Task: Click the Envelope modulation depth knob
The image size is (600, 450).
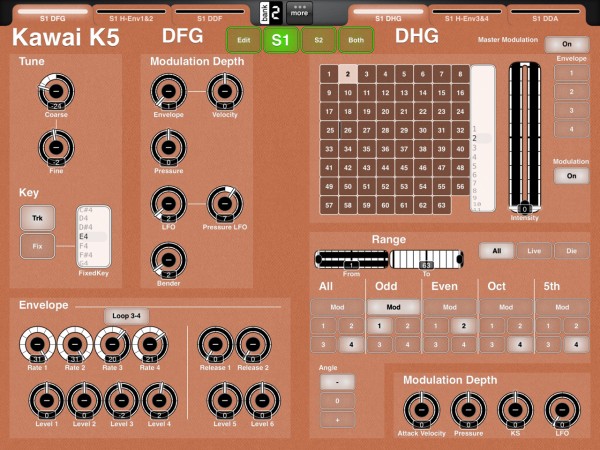Action: tap(168, 91)
